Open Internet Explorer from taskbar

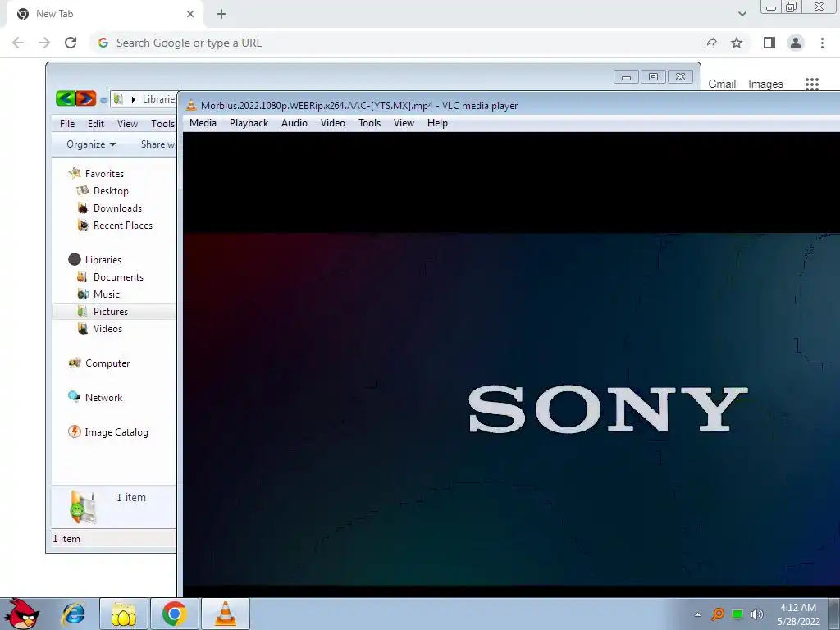tap(73, 614)
